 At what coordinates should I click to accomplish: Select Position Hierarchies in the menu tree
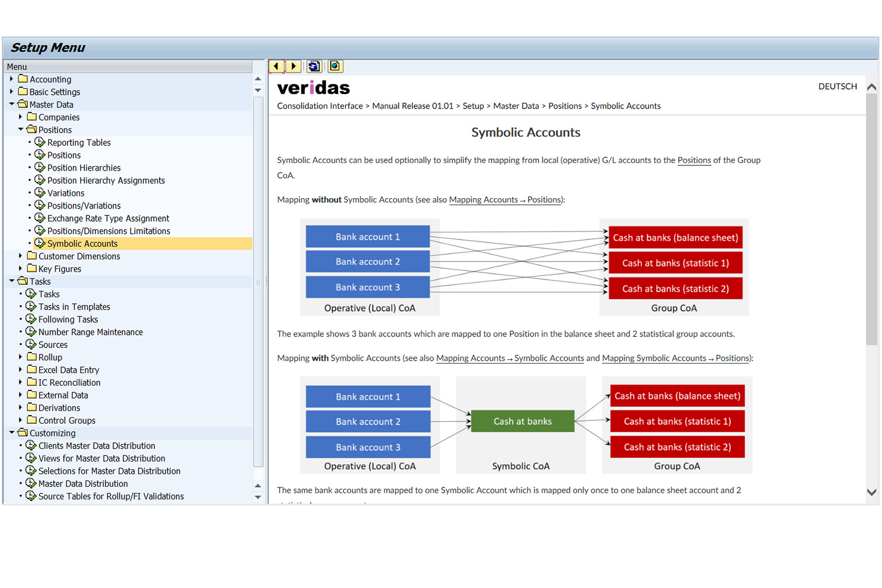[84, 168]
